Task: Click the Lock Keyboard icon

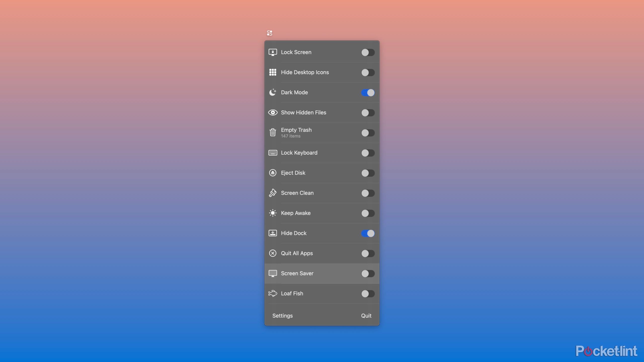Action: (x=273, y=153)
